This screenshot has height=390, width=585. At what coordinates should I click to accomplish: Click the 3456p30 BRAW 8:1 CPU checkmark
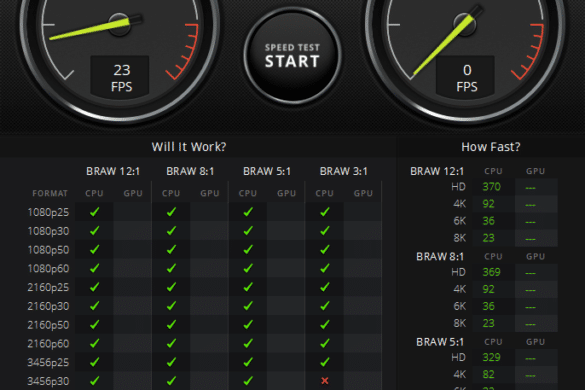tap(172, 381)
